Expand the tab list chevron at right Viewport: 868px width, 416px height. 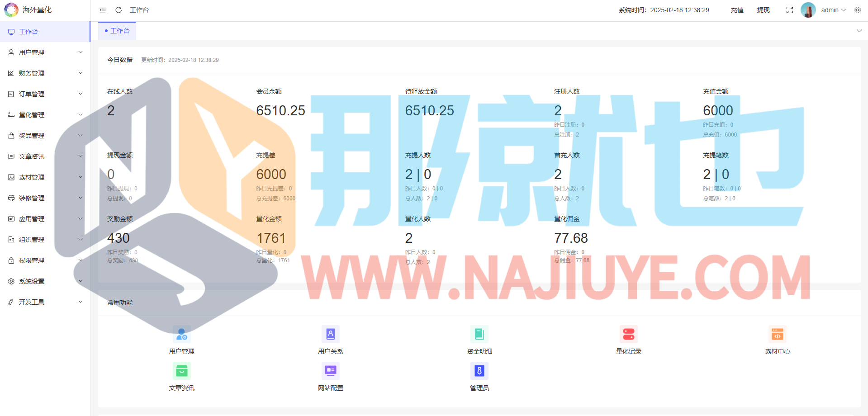[x=859, y=31]
